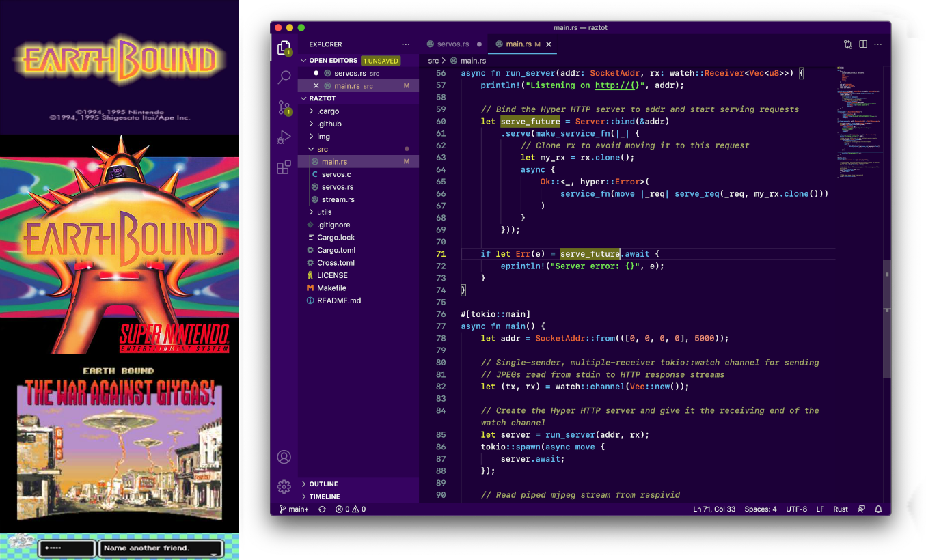Change language mode from Rust
The width and height of the screenshot is (926, 560).
click(x=841, y=509)
